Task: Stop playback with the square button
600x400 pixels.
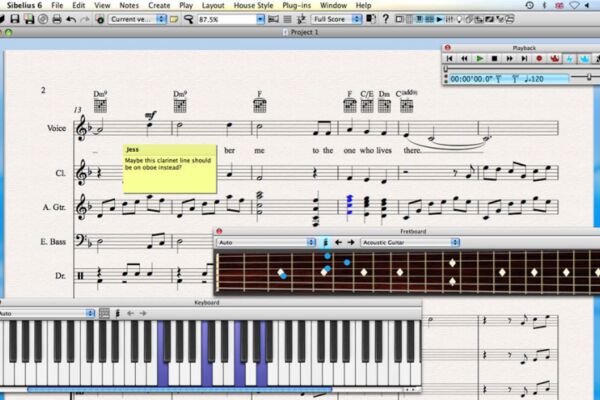Action: (494, 59)
